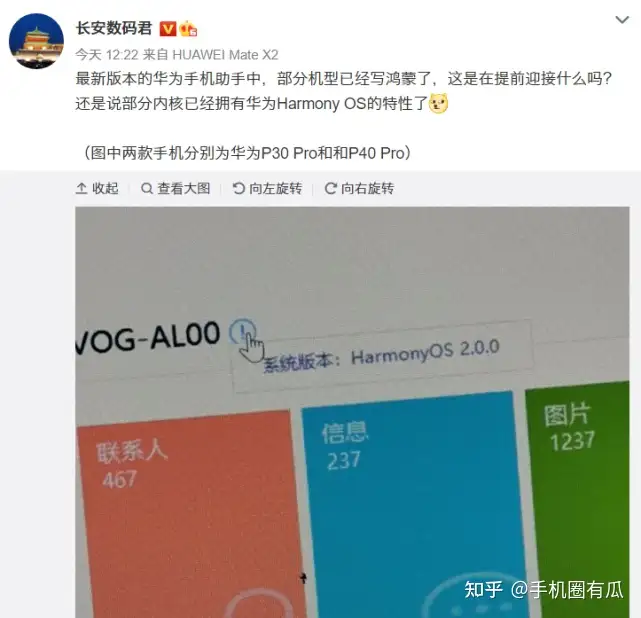Click the orange V verification badge

click(x=168, y=29)
